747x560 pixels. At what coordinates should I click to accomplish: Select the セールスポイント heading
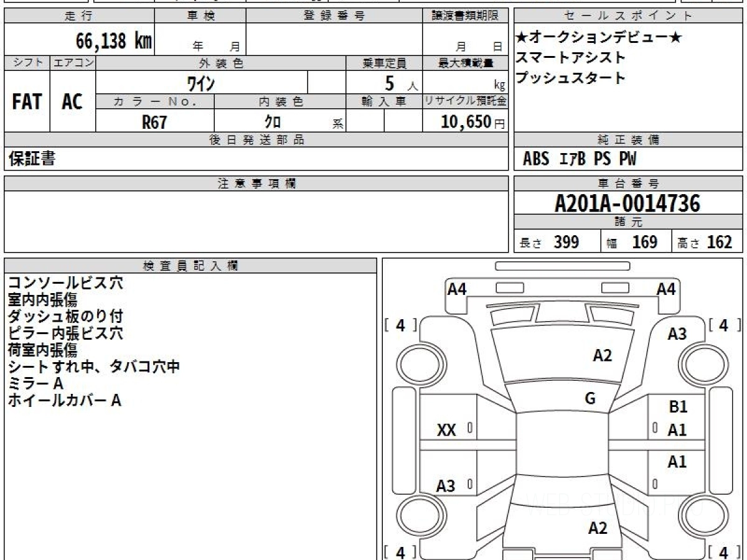[629, 16]
